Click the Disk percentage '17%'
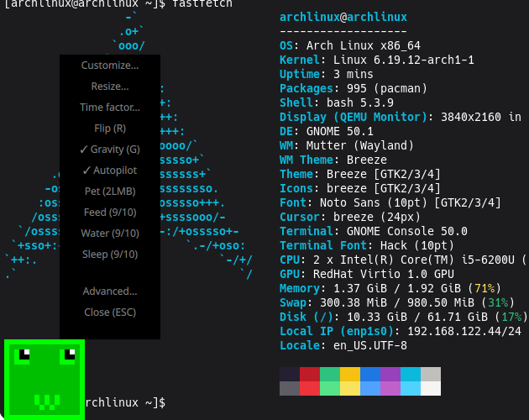 (x=511, y=317)
